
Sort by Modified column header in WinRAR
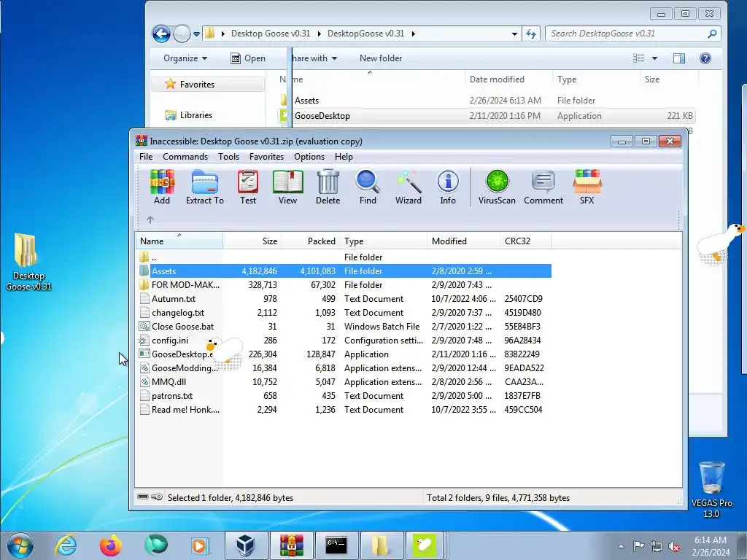click(x=463, y=241)
